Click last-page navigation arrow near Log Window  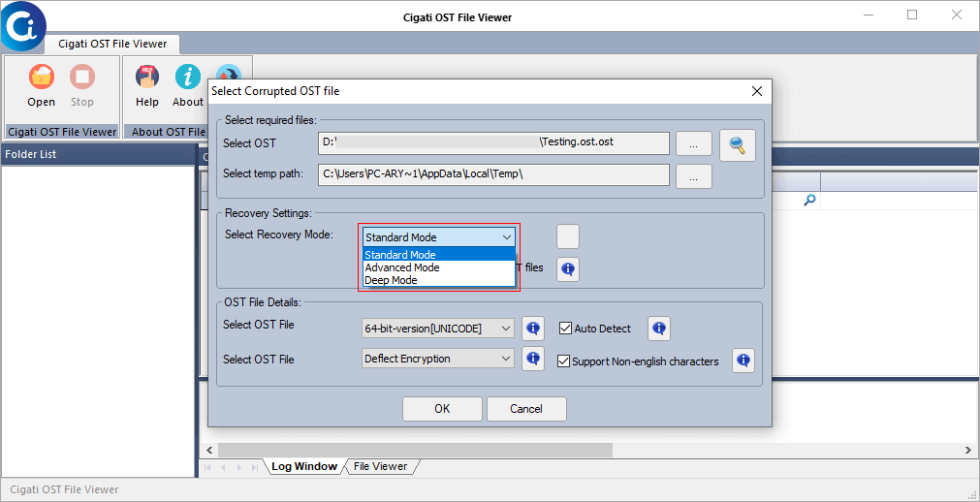click(254, 467)
